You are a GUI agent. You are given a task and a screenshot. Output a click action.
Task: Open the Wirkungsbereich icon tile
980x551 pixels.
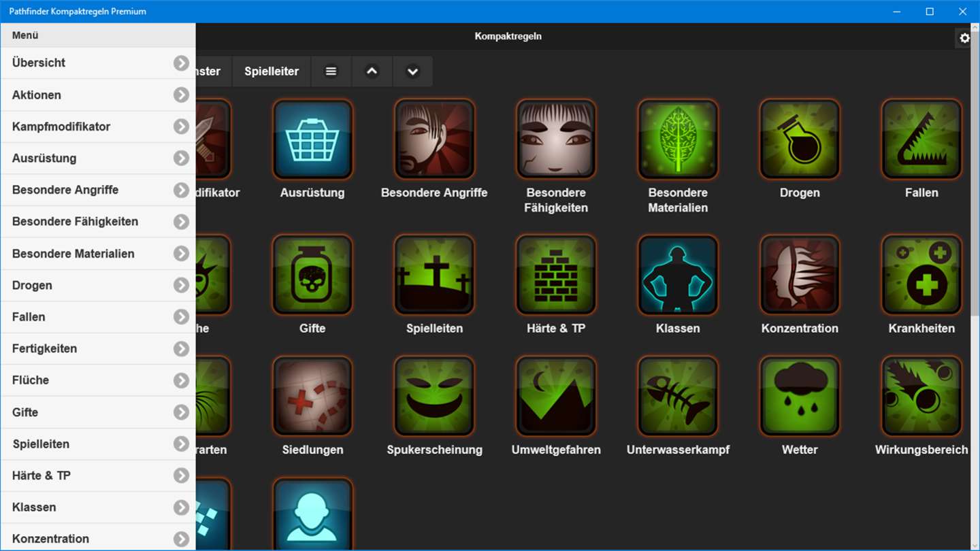921,397
